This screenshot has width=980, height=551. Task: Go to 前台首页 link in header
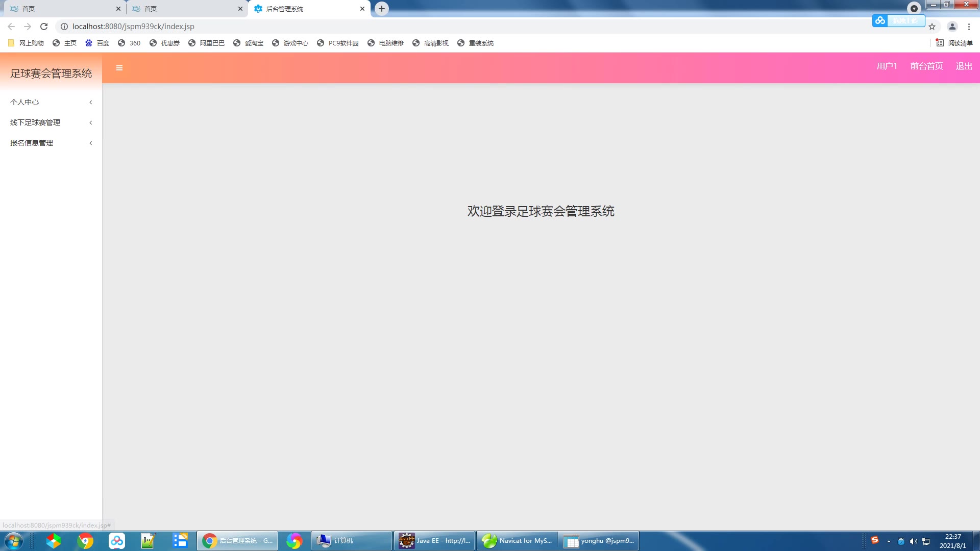click(x=926, y=66)
